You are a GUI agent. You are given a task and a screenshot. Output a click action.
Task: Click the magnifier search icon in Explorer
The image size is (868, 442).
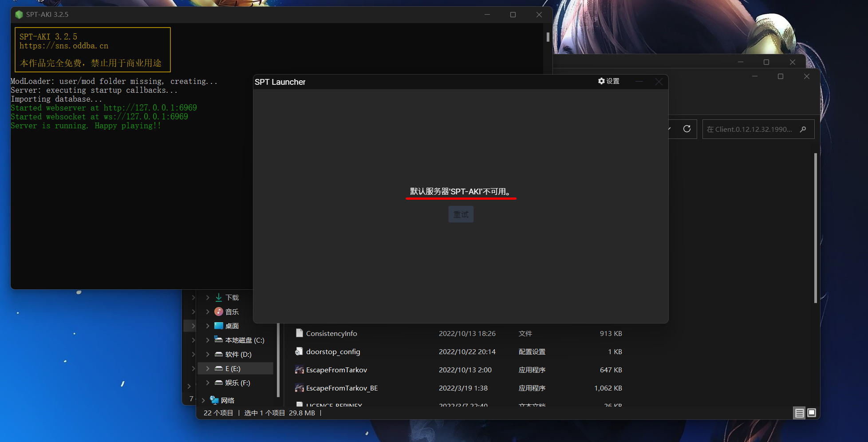pyautogui.click(x=803, y=129)
